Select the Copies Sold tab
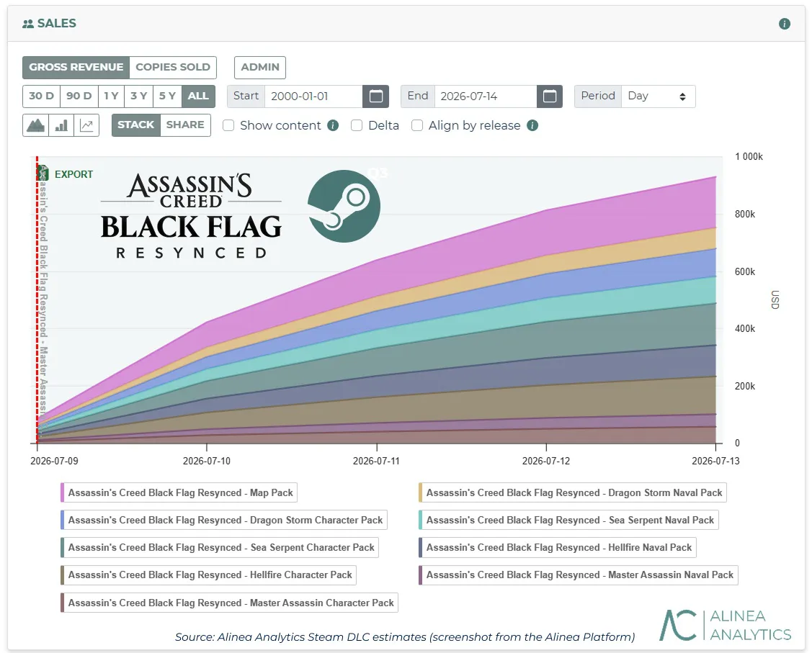This screenshot has width=812, height=653. [172, 67]
